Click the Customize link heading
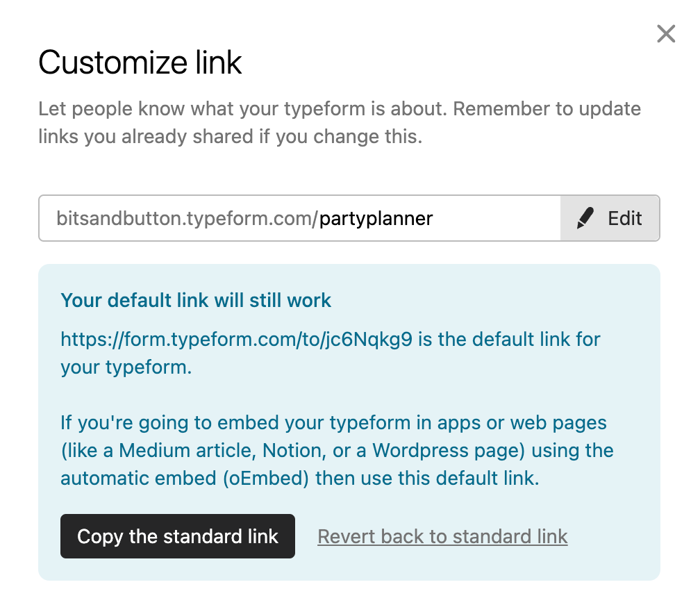The width and height of the screenshot is (700, 614). pyautogui.click(x=140, y=62)
